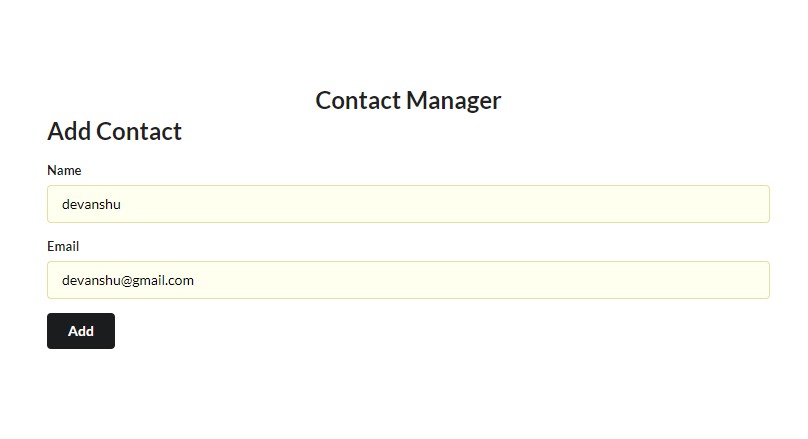Click empty space inside the Email box
The width and height of the screenshot is (808, 439).
tap(500, 280)
